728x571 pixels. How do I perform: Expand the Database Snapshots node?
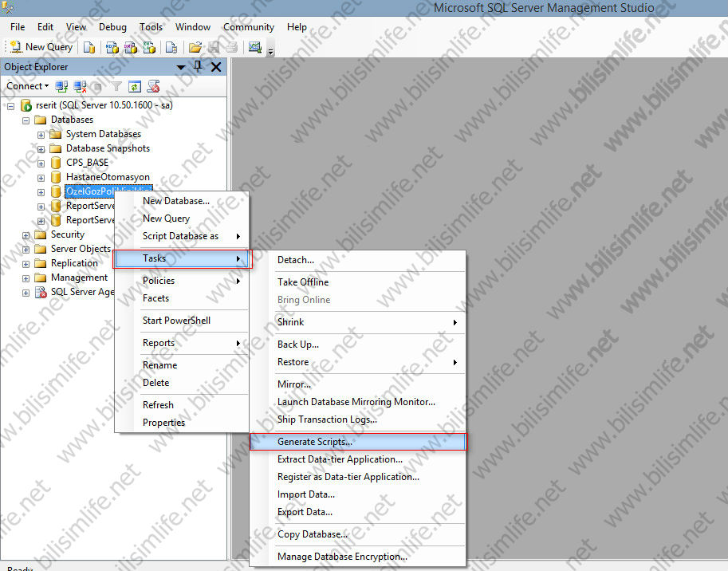(41, 149)
